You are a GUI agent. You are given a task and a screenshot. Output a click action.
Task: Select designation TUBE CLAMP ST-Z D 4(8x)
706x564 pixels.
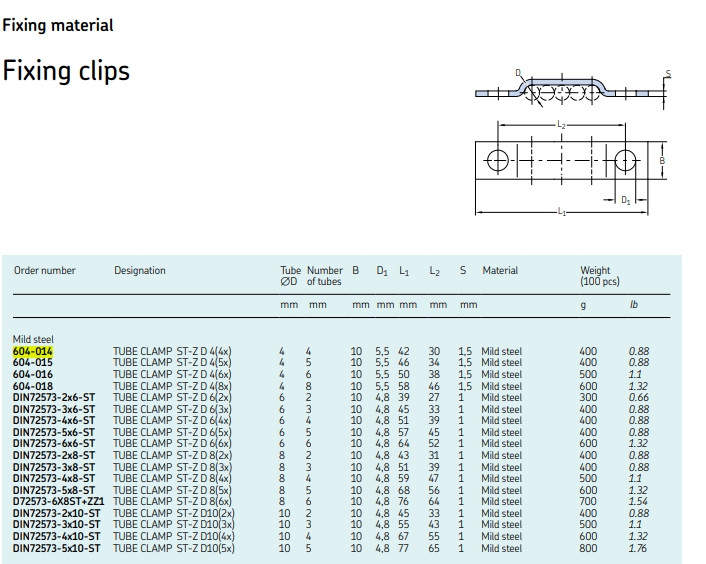[172, 386]
